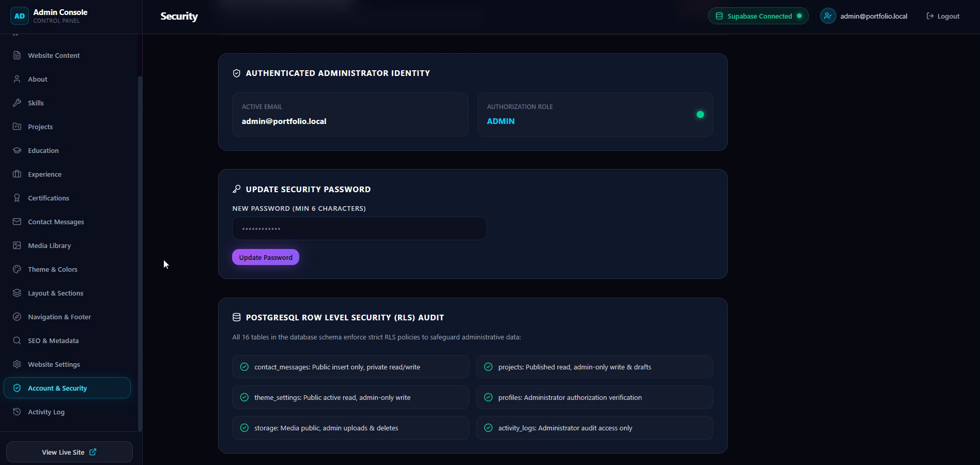Select Account & Security in sidebar
Image resolution: width=980 pixels, height=465 pixels.
pos(67,388)
